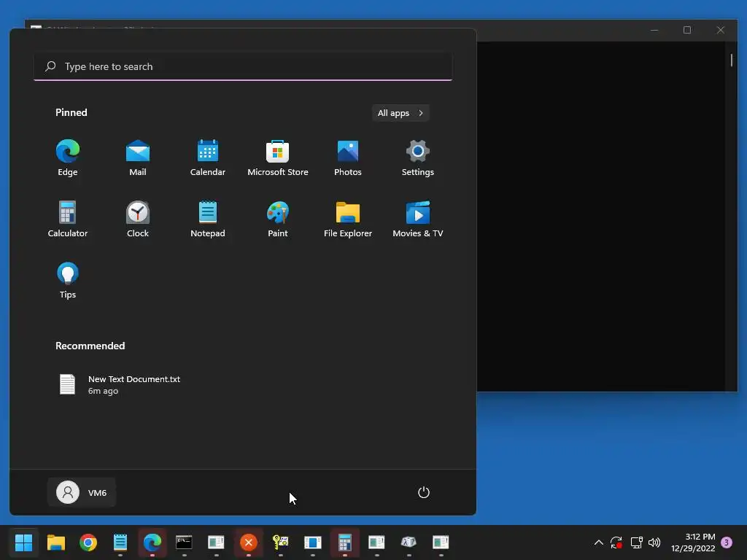Open Settings from pinned apps
747x560 pixels.
(x=418, y=158)
